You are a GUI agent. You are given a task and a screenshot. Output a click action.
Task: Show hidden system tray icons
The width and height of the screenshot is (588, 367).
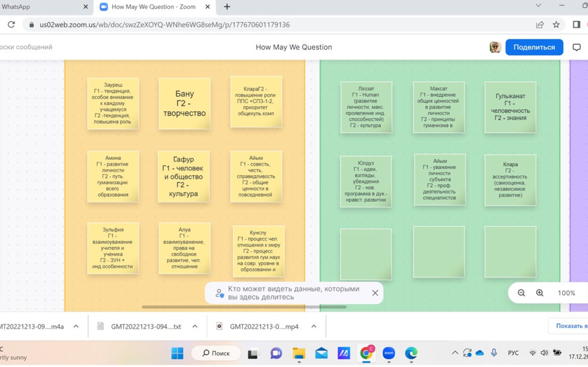point(455,353)
